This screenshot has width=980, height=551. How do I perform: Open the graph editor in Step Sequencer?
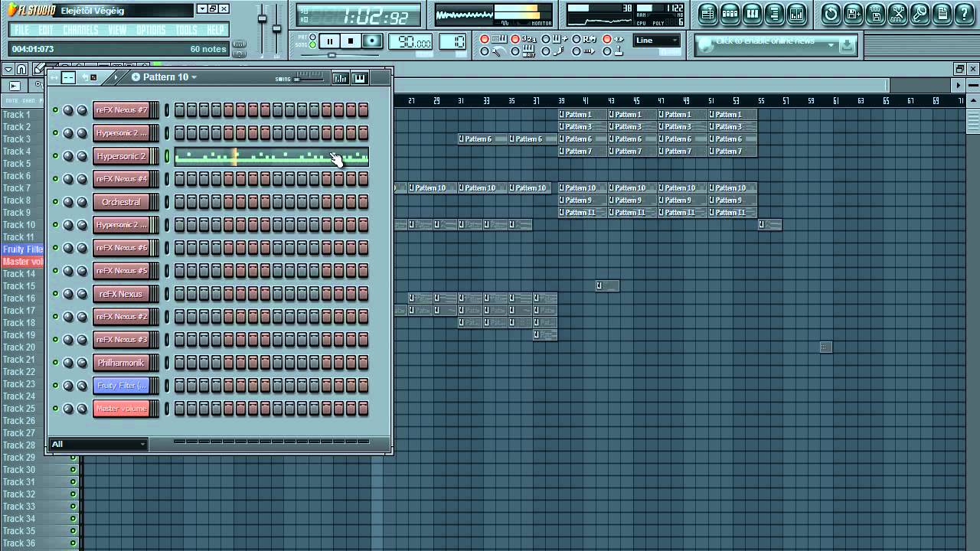pos(340,78)
